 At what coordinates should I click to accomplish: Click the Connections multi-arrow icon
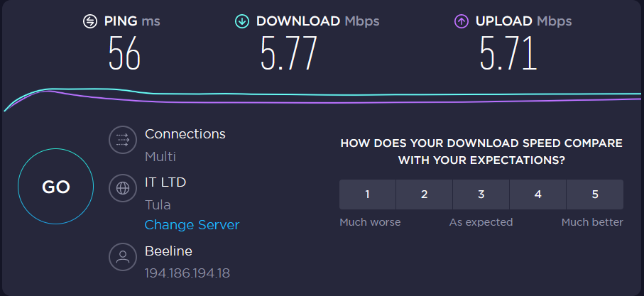pyautogui.click(x=122, y=140)
